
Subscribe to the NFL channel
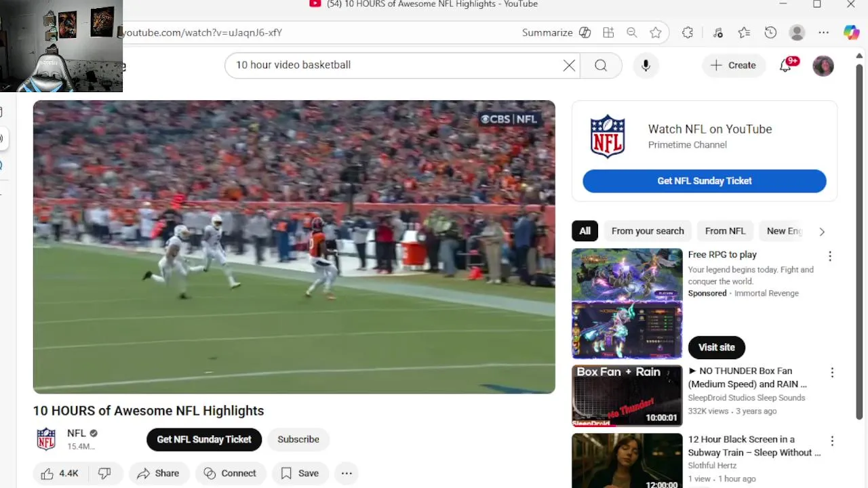pos(298,439)
